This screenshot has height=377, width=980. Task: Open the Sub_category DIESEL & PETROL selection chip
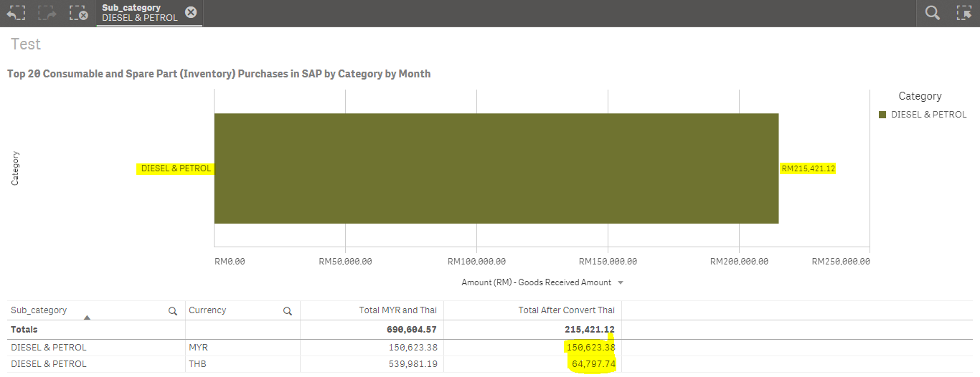140,13
